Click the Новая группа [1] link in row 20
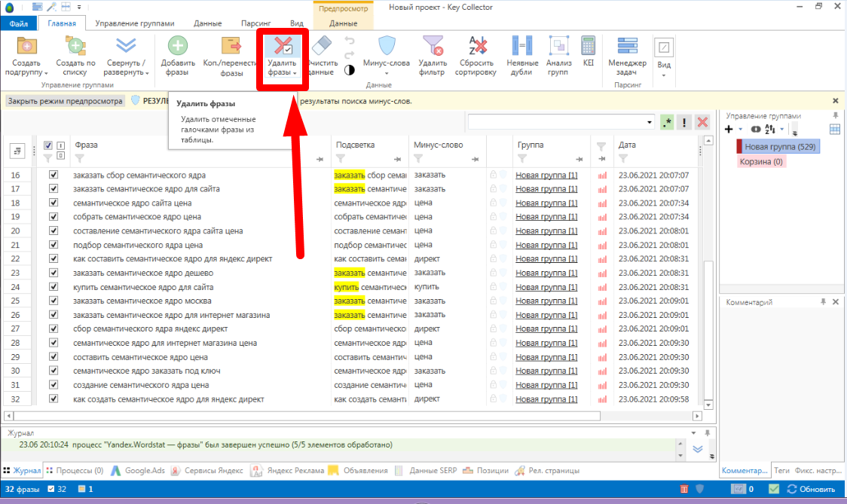This screenshot has height=504, width=847. [x=546, y=231]
